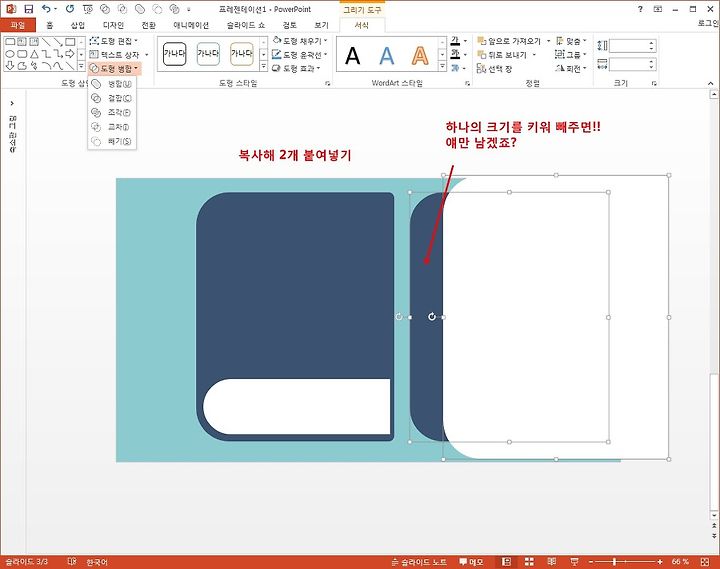Choose 빼기(S) Subtract from merge menu
The height and width of the screenshot is (569, 720).
tap(112, 141)
